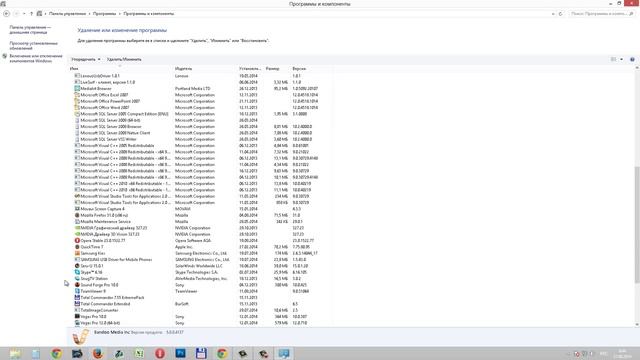This screenshot has height=360, width=640.
Task: Click the view options icon in toolbar
Action: 613,60
